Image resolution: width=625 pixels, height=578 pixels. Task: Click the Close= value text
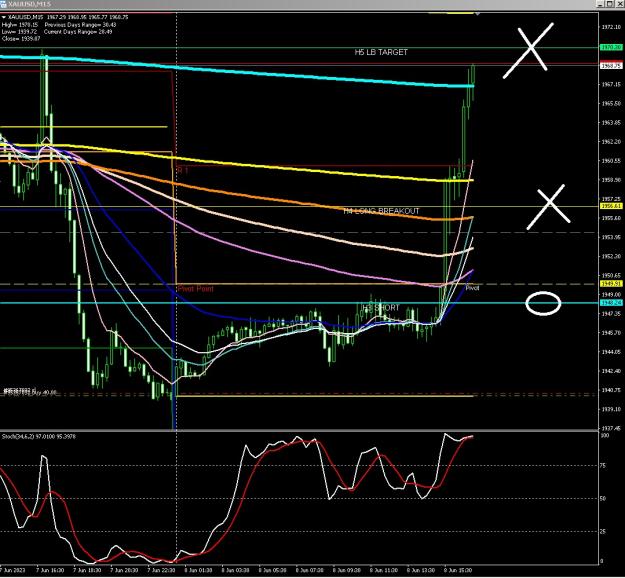[x=21, y=39]
